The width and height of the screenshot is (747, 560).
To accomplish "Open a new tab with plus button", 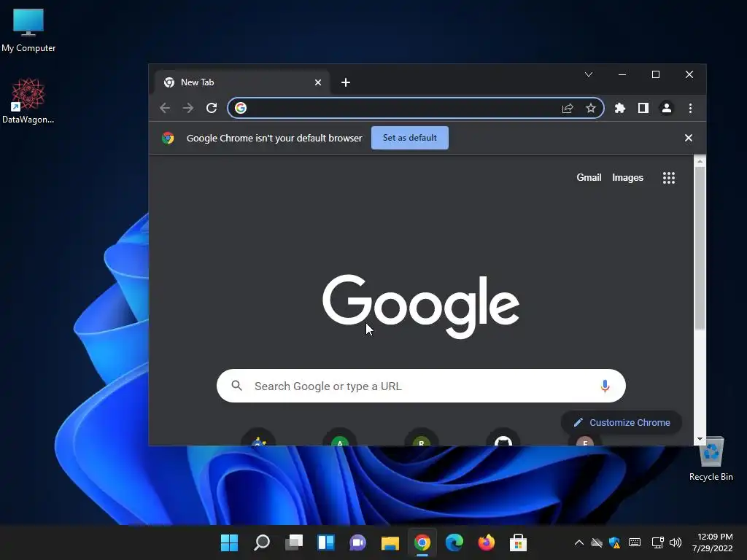I will pyautogui.click(x=346, y=82).
